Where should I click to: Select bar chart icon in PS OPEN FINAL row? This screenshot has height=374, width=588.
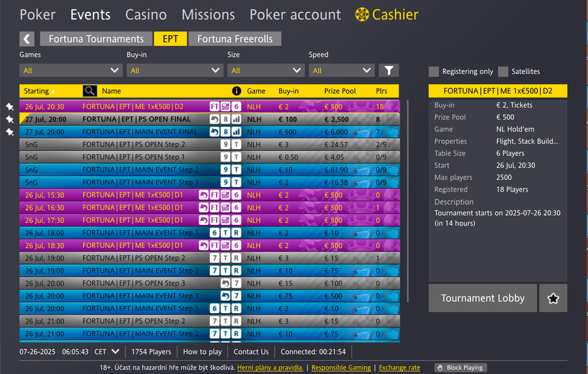click(x=237, y=119)
